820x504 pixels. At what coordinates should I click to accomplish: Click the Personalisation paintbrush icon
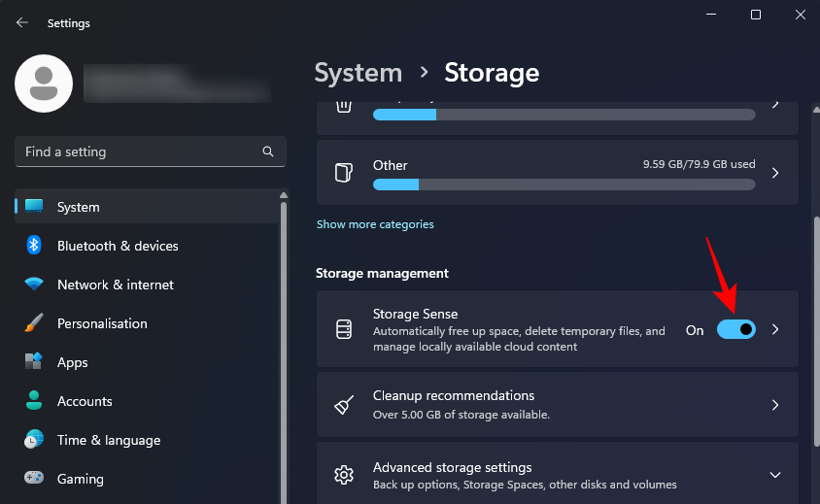pyautogui.click(x=34, y=323)
